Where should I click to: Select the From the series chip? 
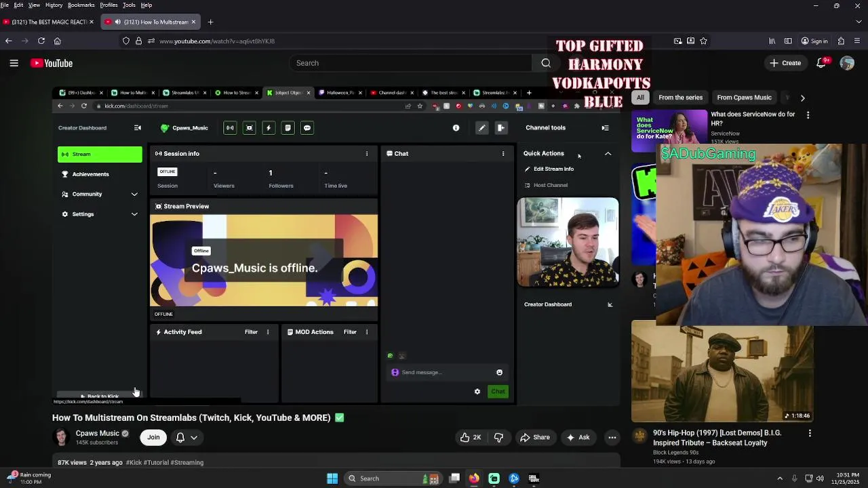coord(680,98)
